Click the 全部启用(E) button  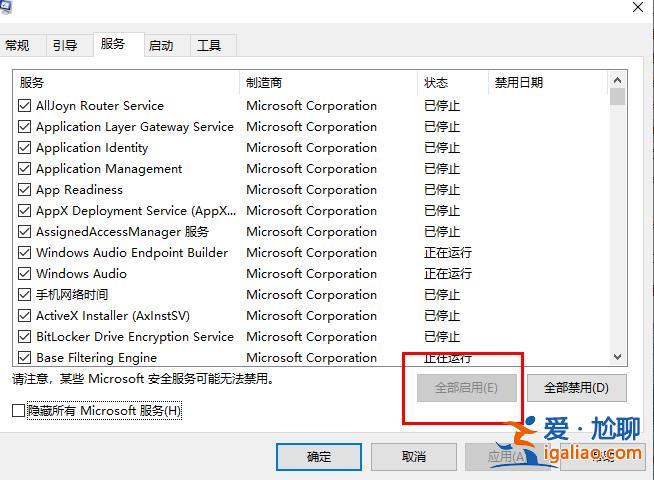click(466, 388)
